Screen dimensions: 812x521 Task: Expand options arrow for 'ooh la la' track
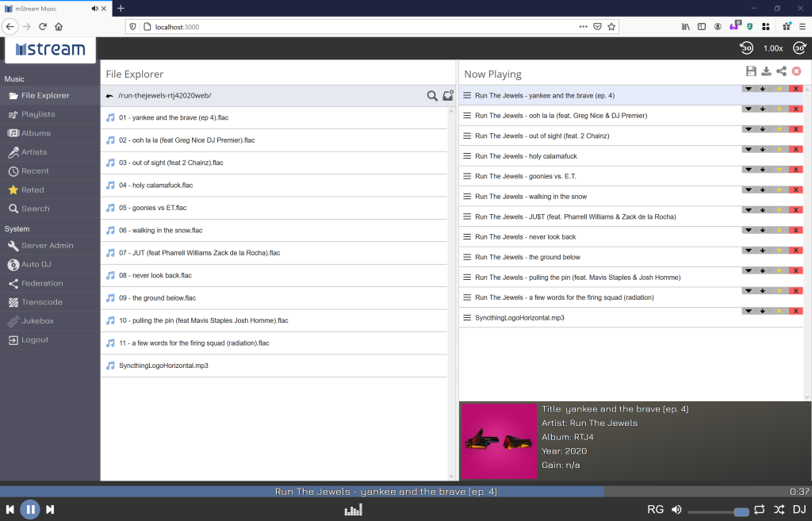coord(748,109)
